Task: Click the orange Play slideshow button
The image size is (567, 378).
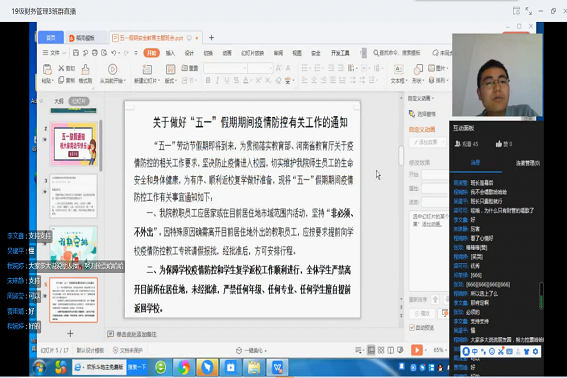Action: click(x=417, y=350)
